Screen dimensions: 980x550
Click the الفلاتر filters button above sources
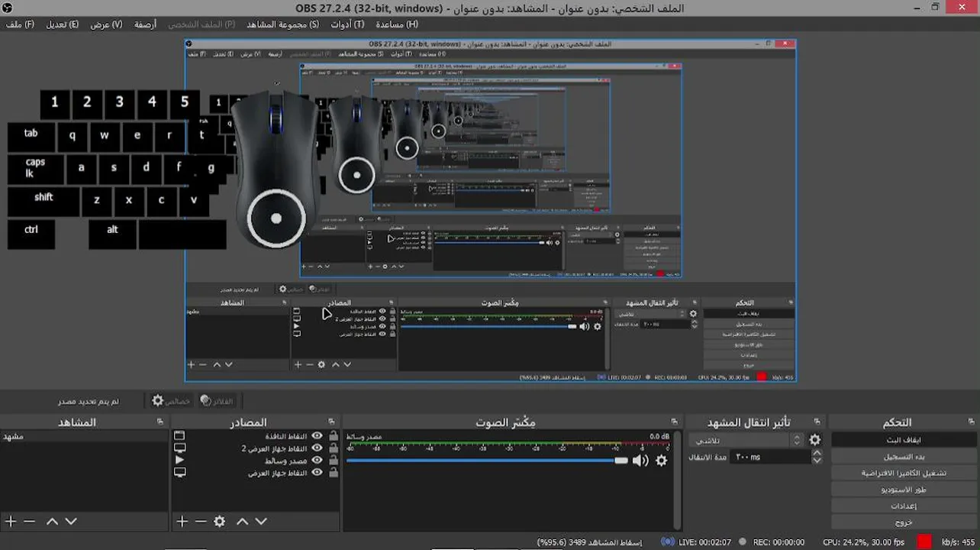point(217,400)
